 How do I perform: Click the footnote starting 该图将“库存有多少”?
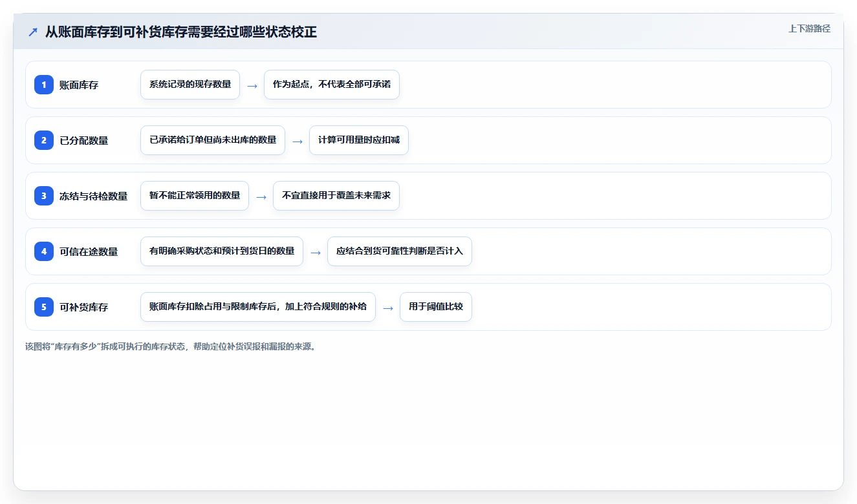point(171,346)
